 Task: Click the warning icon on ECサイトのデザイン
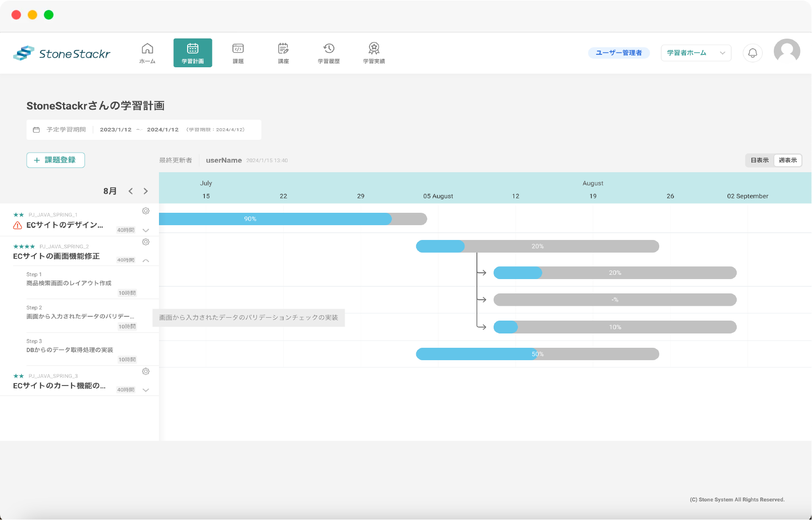(x=18, y=226)
